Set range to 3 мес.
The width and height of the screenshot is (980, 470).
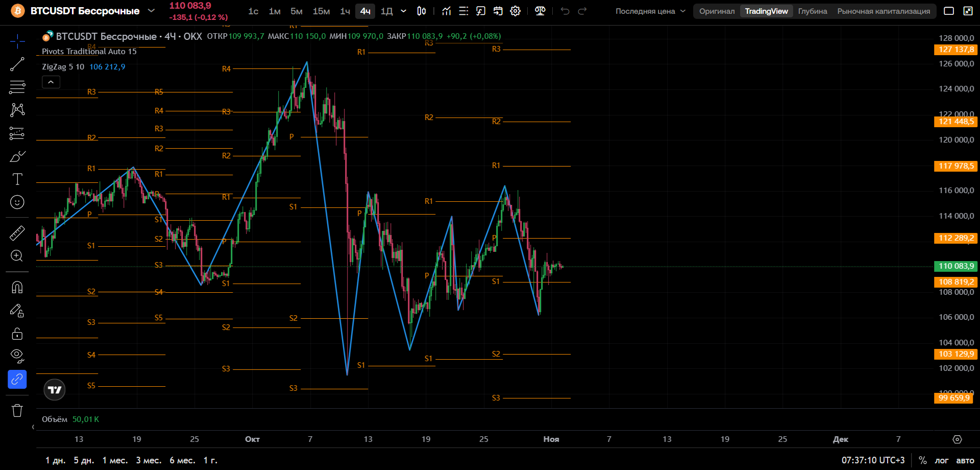point(149,460)
